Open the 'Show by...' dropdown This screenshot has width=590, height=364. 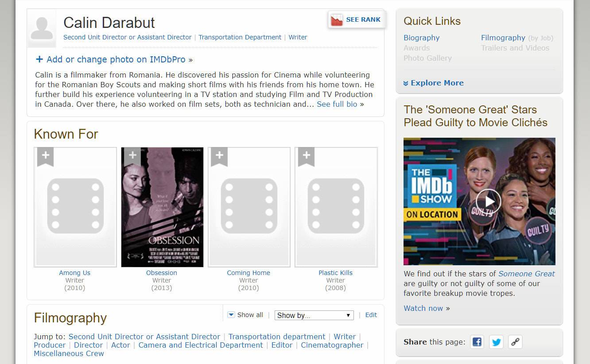pos(314,315)
